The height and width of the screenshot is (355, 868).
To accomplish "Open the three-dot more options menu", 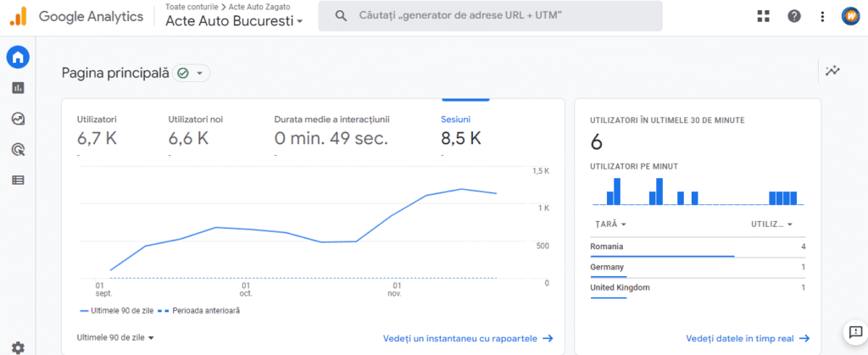I will (821, 16).
